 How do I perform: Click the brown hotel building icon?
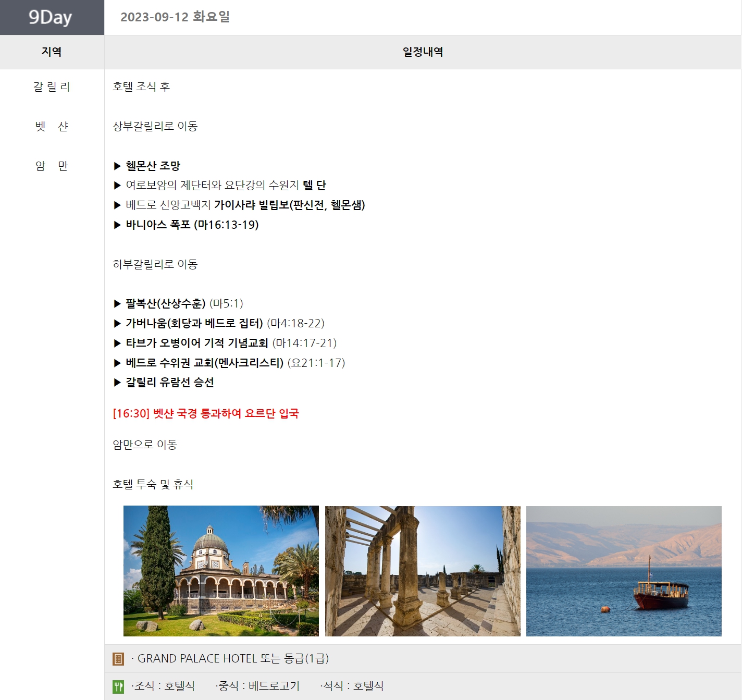[118, 659]
